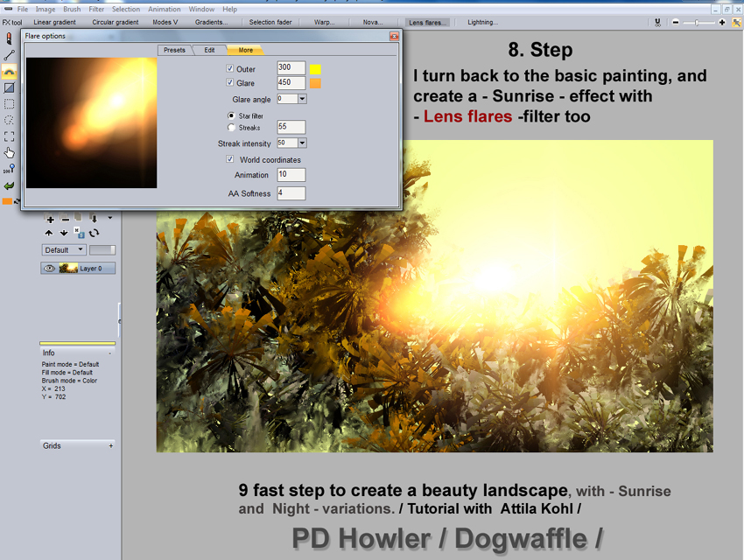
Task: Click the Lightning... filter button
Action: click(482, 22)
